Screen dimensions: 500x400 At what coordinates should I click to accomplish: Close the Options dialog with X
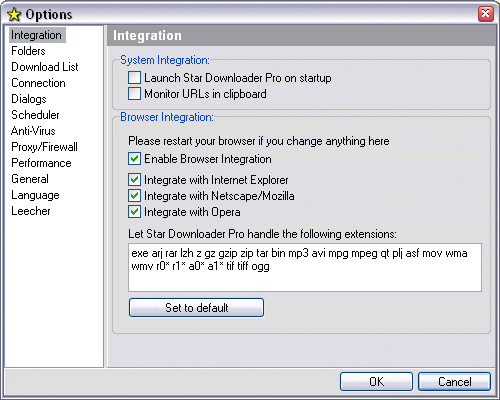click(486, 14)
